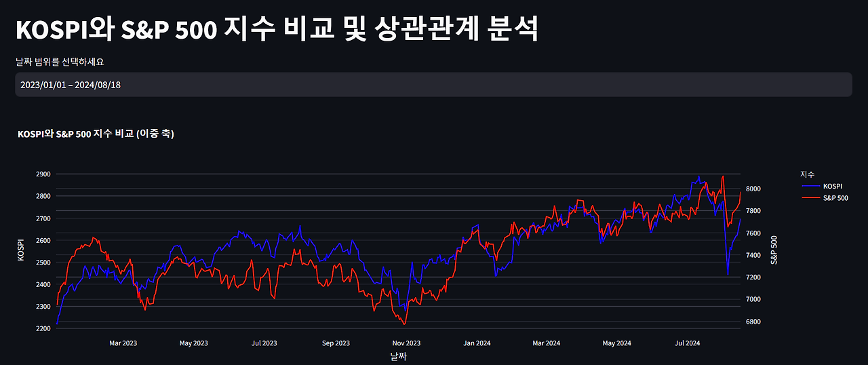This screenshot has width=868, height=365.
Task: Click the 2900 tick on KOSPI axis
Action: click(42, 174)
